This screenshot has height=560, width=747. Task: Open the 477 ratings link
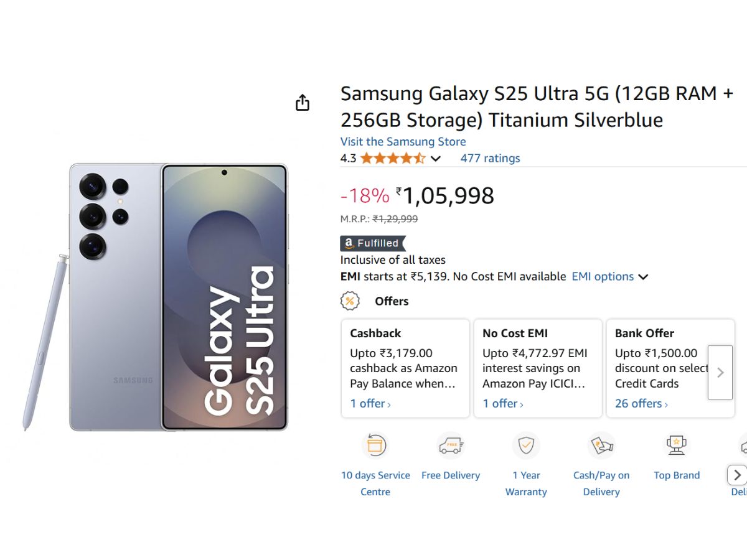tap(490, 158)
